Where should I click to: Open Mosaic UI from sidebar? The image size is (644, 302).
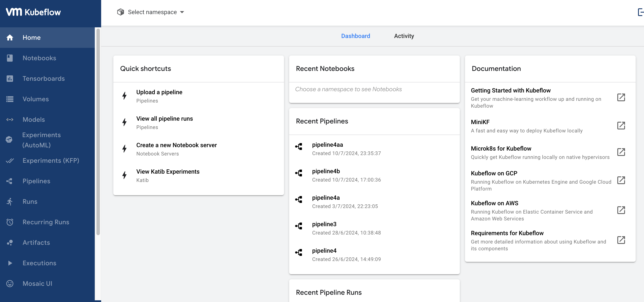[48, 284]
